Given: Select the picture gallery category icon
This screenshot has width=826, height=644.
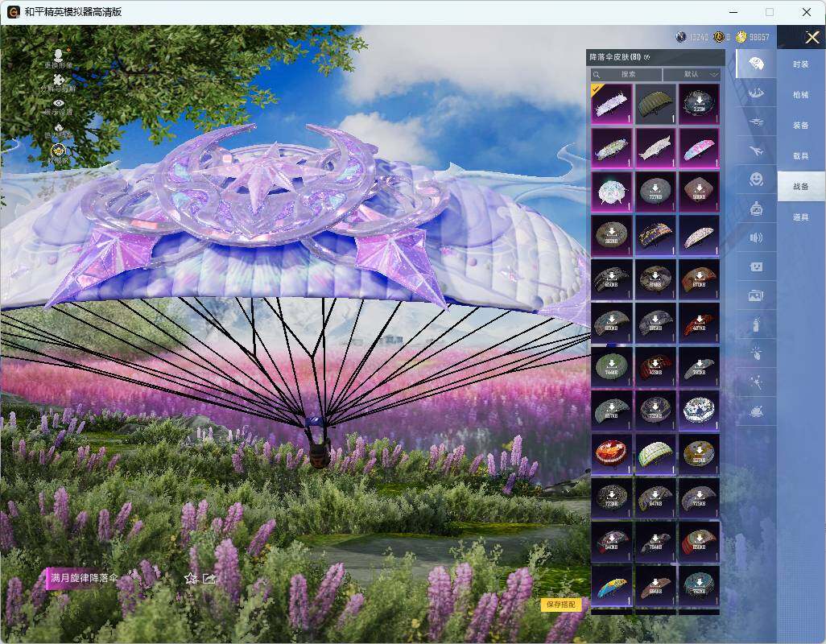Looking at the screenshot, I should tap(757, 296).
